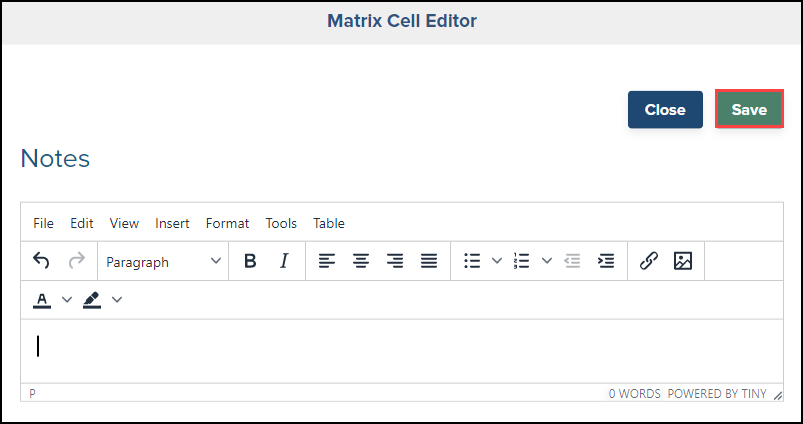Open the Insert menu

coord(172,223)
